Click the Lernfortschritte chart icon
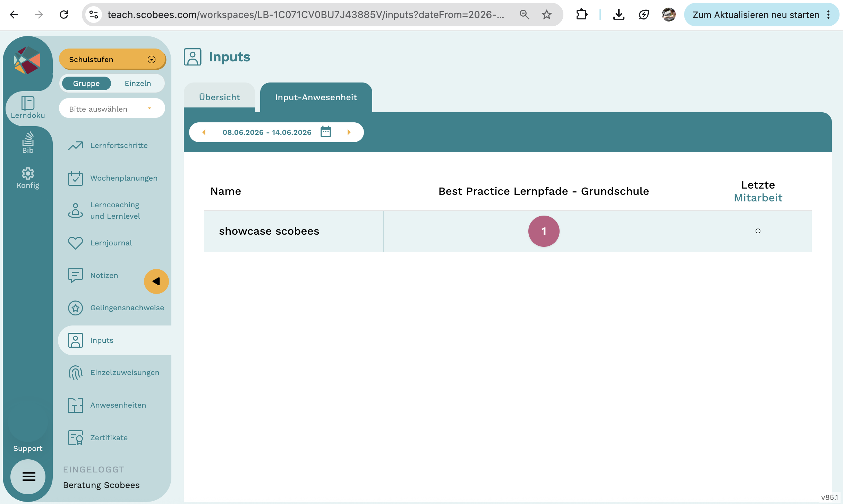Image resolution: width=843 pixels, height=504 pixels. click(x=75, y=146)
